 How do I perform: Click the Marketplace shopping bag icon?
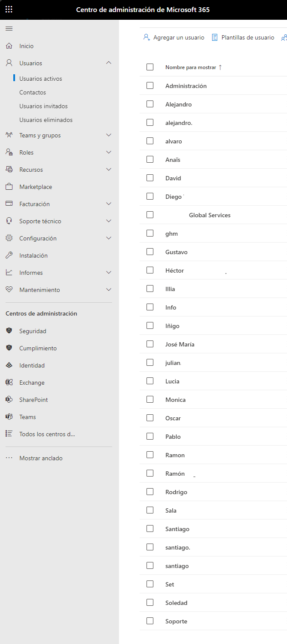click(9, 187)
